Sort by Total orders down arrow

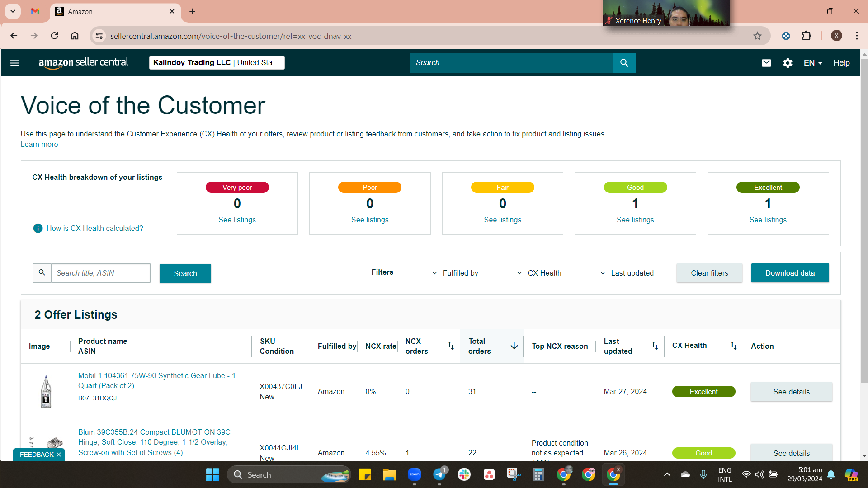pos(514,346)
